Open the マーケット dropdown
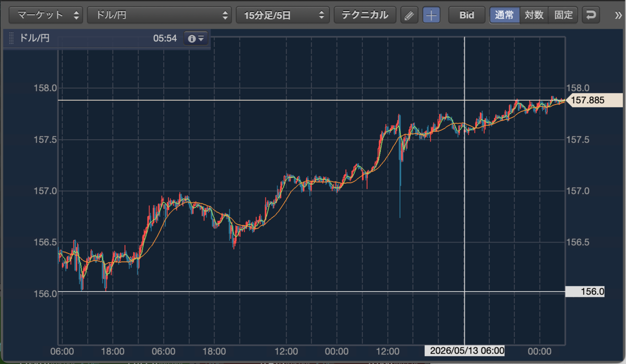Screen dimensions: 626x364 (x=46, y=15)
